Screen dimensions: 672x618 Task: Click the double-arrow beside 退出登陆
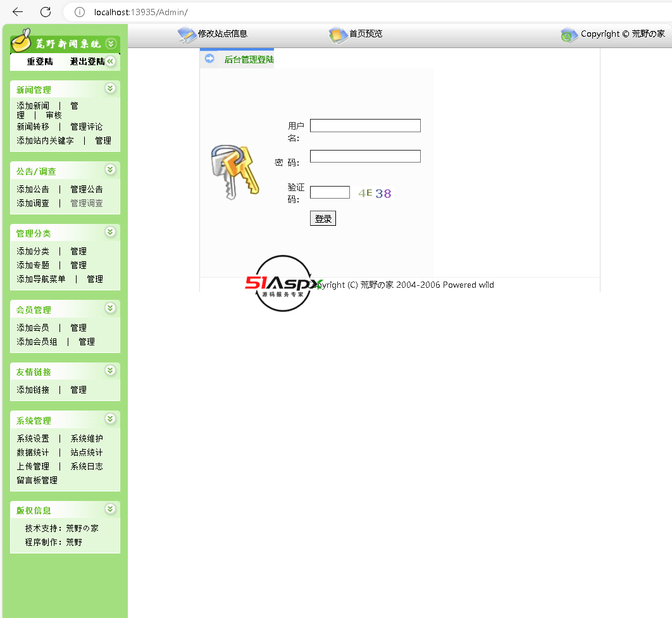(111, 61)
